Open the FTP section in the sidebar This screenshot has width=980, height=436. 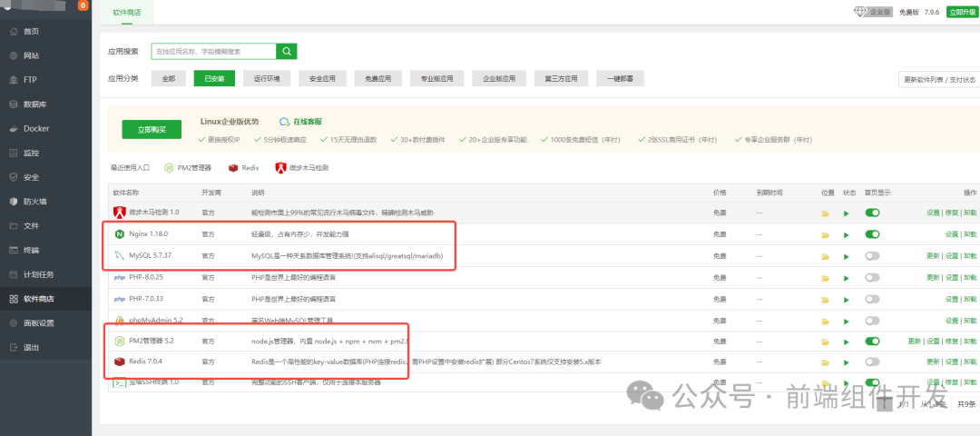(30, 80)
